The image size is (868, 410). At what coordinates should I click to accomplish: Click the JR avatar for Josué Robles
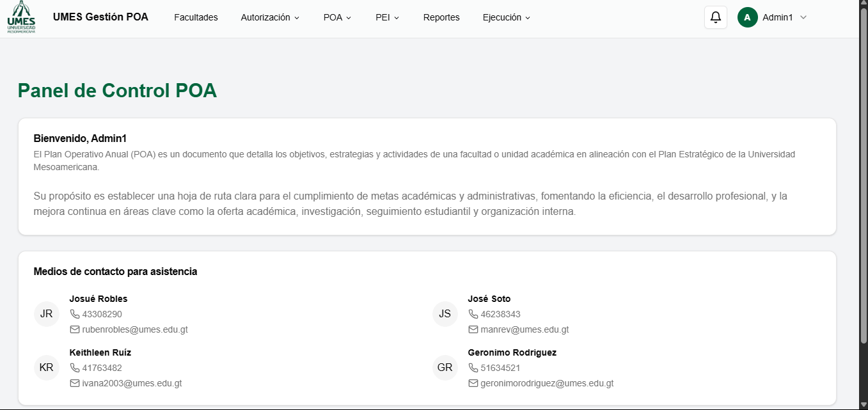[x=46, y=314]
